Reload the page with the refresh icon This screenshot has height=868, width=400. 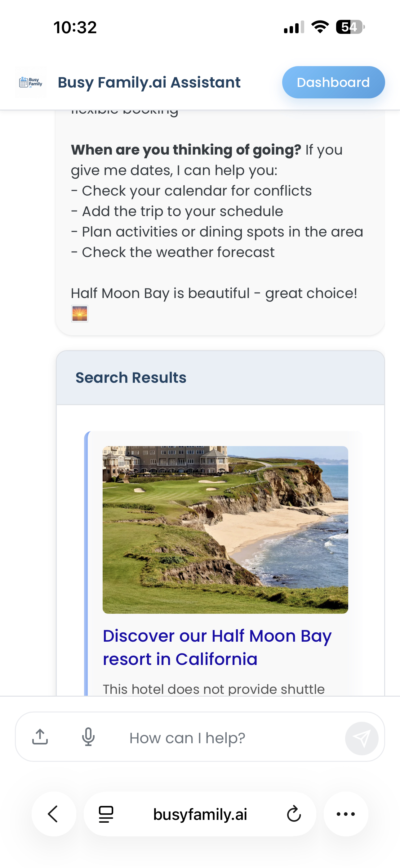click(293, 814)
